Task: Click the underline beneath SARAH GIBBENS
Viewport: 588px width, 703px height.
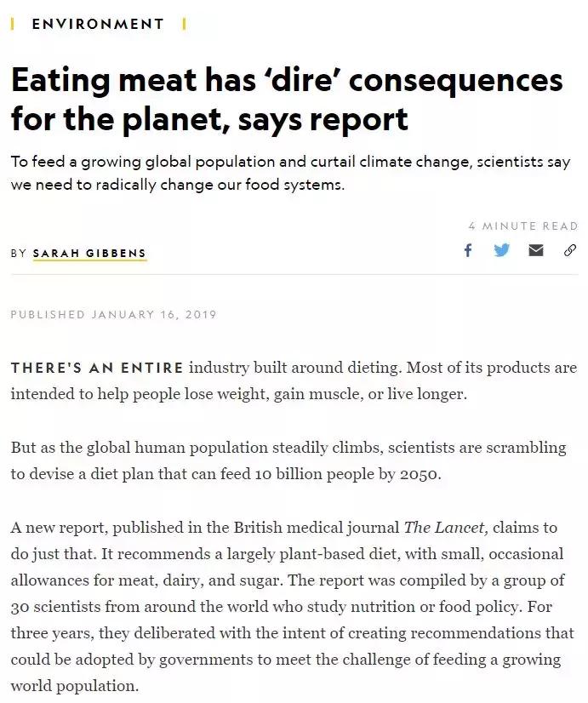Action: click(x=88, y=259)
